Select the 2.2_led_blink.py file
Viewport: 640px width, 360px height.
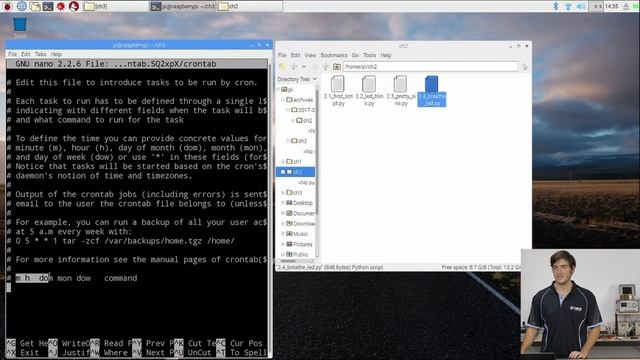369,91
